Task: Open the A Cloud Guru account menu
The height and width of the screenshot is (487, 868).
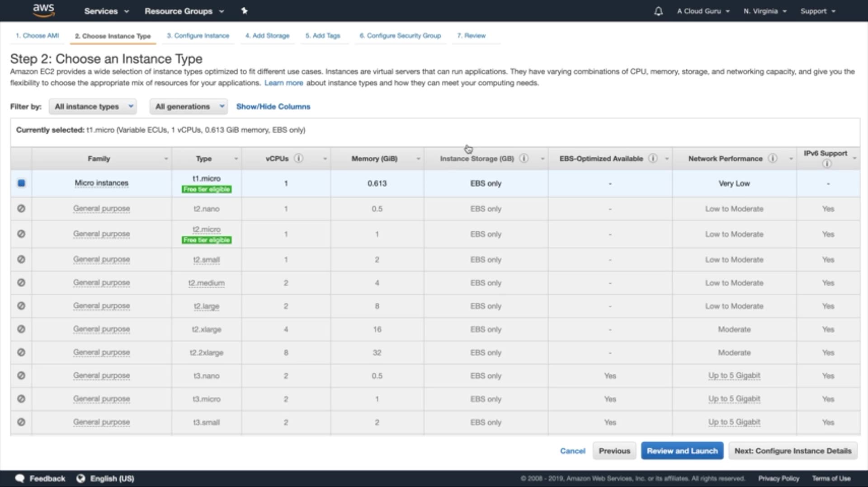Action: 703,11
